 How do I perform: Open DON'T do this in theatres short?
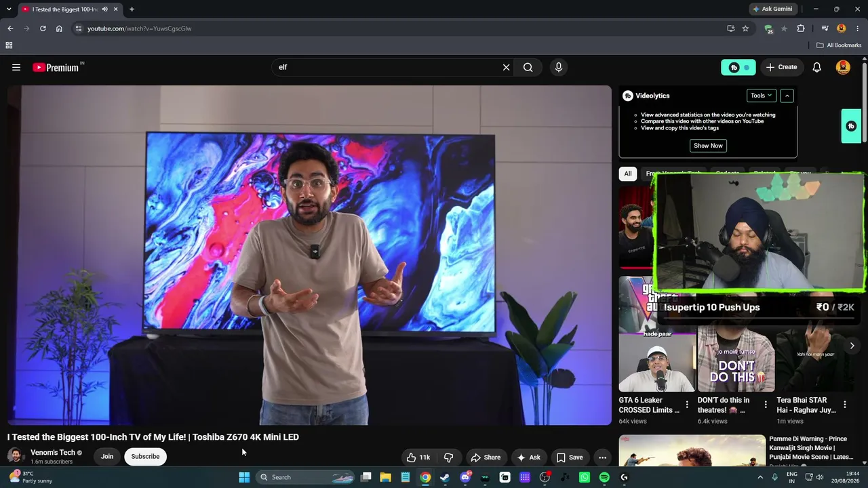(x=736, y=359)
